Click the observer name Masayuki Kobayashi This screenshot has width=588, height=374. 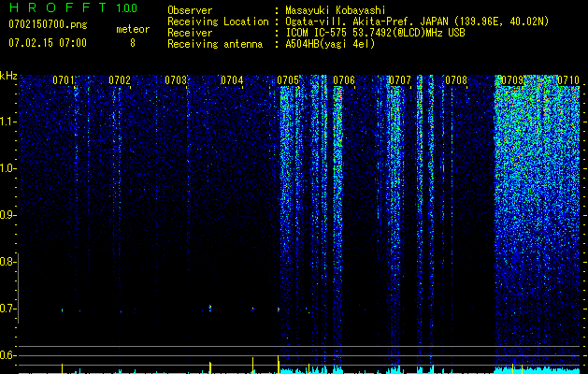(x=336, y=11)
